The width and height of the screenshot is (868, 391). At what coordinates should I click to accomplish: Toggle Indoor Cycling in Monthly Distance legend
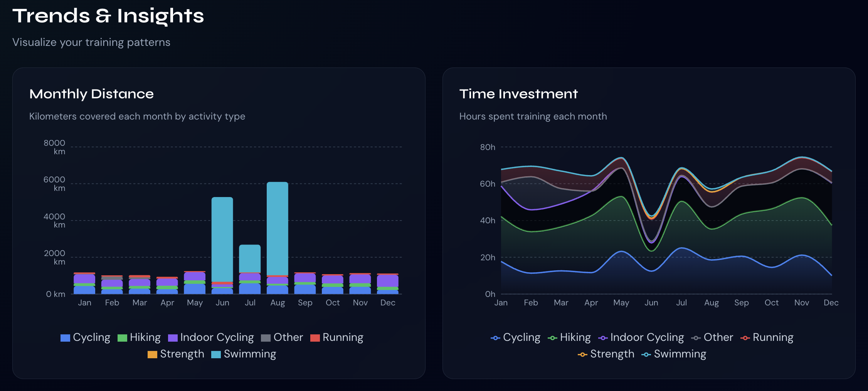pyautogui.click(x=211, y=337)
